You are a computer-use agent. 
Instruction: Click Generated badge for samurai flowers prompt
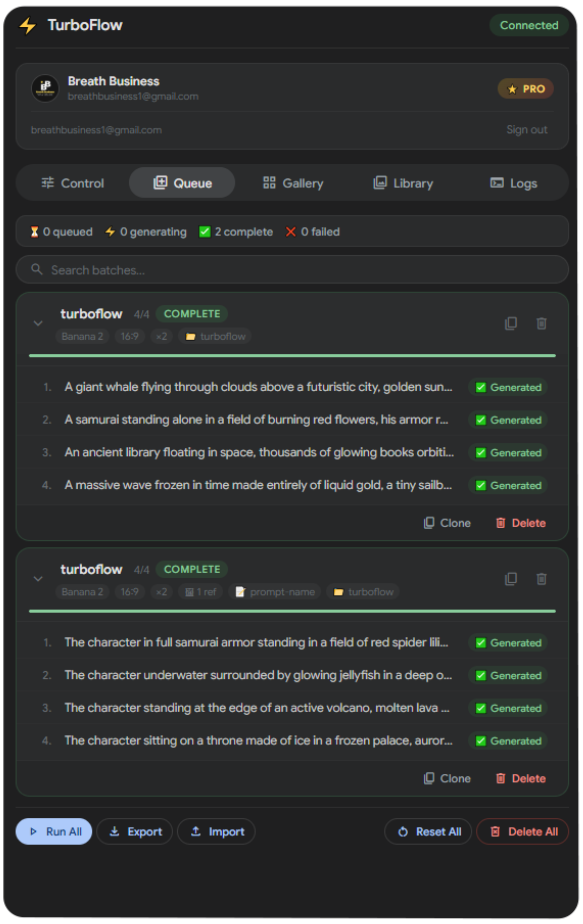coord(508,420)
